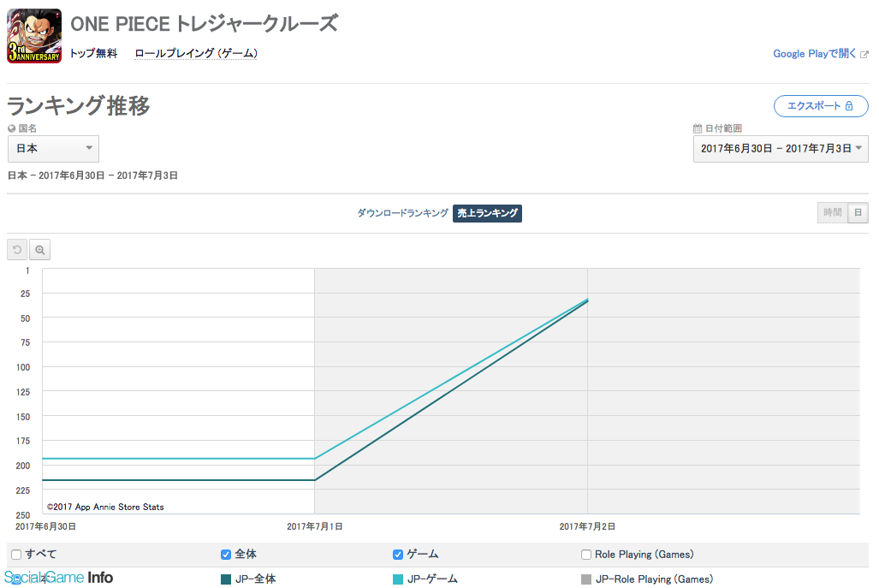Click the reset zoom undo icon
Viewport: 879px width, 588px height.
[17, 249]
